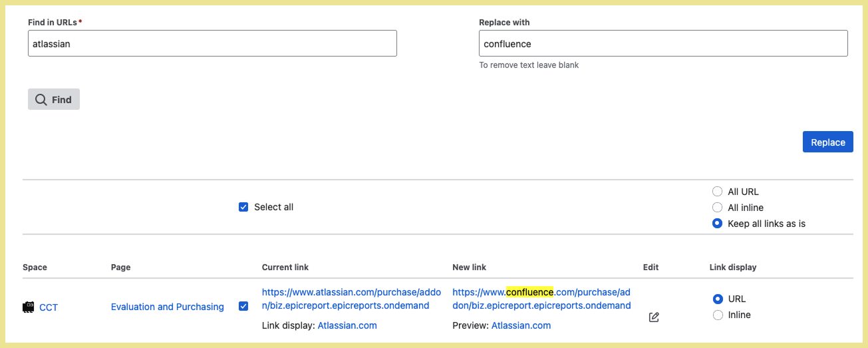The image size is (868, 348).
Task: Click the 'To remove text leave blank' hint
Action: 529,65
